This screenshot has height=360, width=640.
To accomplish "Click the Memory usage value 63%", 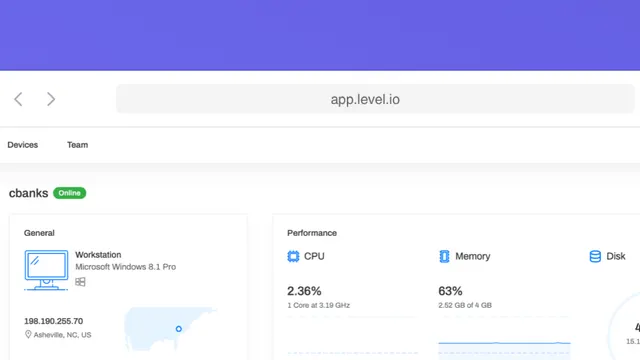I will [450, 291].
